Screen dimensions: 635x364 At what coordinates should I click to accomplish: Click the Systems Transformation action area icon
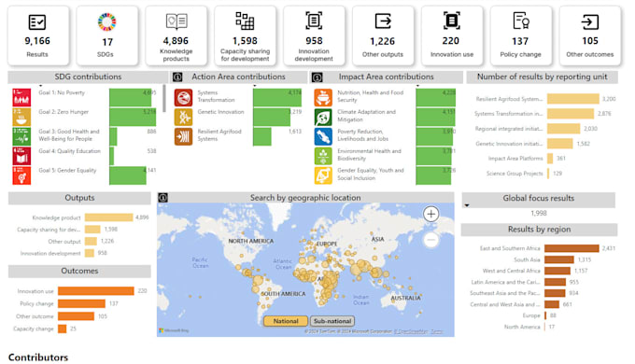183,98
